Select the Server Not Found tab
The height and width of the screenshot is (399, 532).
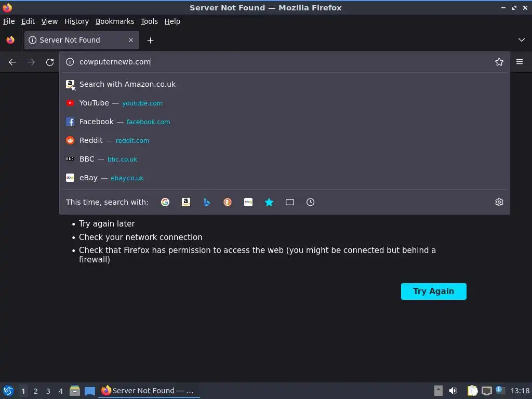click(x=82, y=40)
